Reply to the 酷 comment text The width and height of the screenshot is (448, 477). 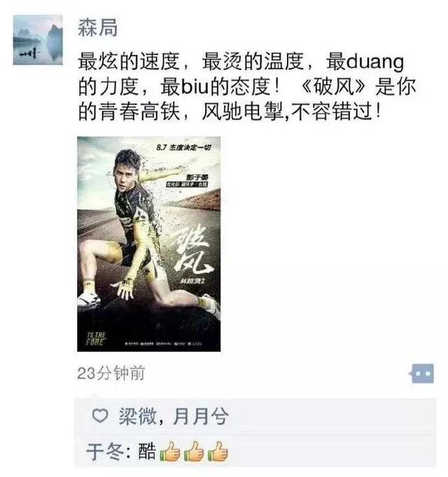pos(148,452)
